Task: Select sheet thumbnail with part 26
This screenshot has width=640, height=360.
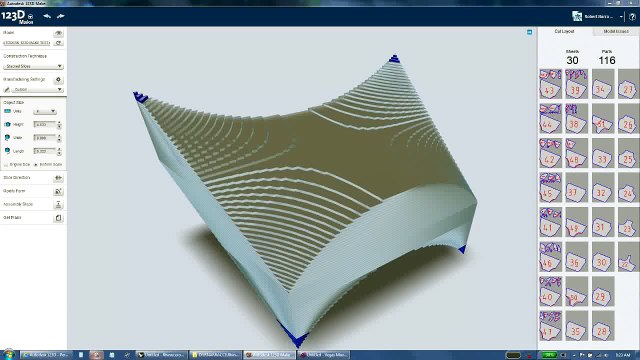Action: tap(629, 118)
